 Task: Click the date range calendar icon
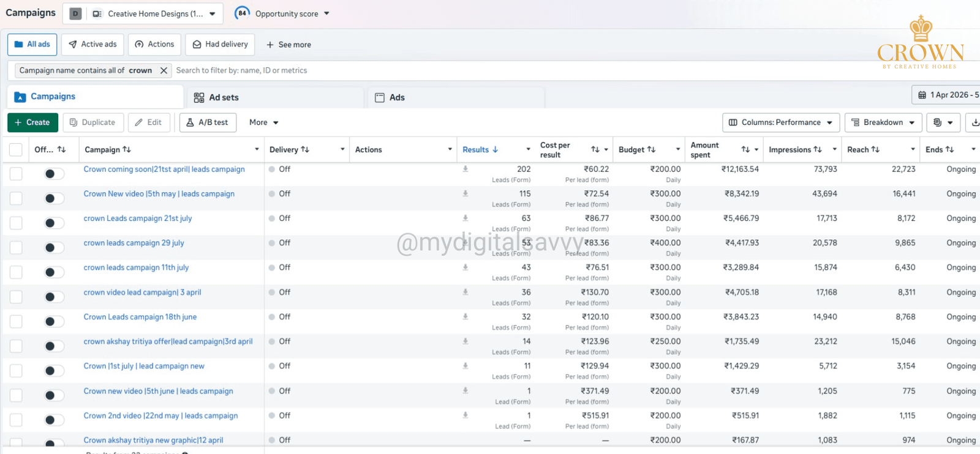(x=922, y=95)
